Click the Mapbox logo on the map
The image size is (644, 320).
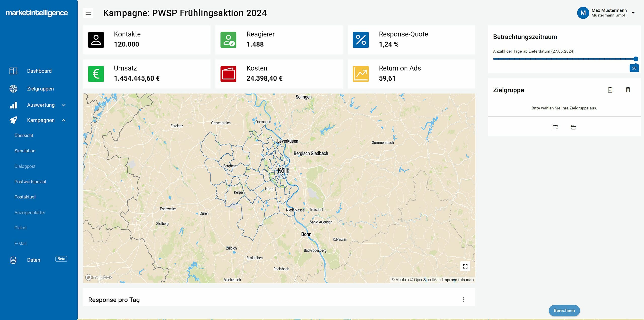click(99, 277)
